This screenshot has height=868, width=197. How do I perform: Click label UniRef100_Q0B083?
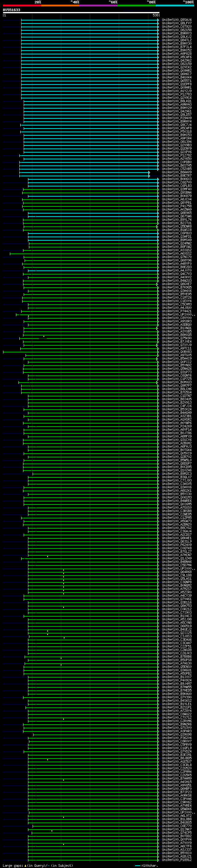click(176, 352)
